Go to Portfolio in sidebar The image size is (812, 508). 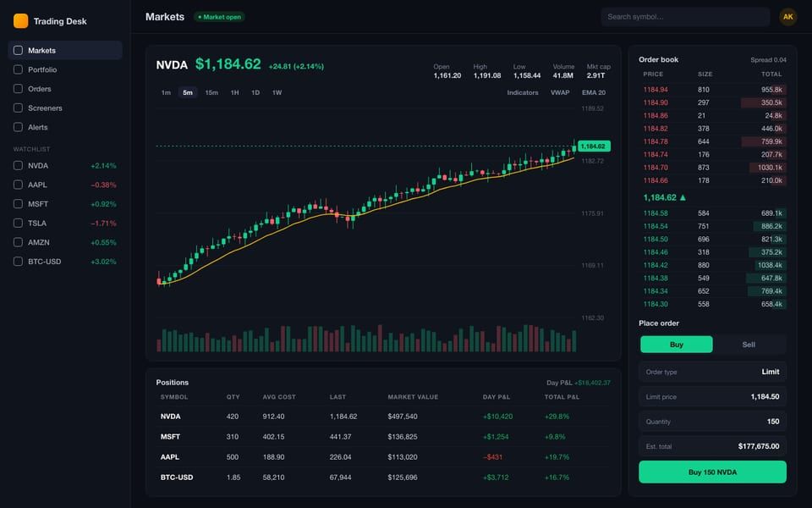pos(65,69)
